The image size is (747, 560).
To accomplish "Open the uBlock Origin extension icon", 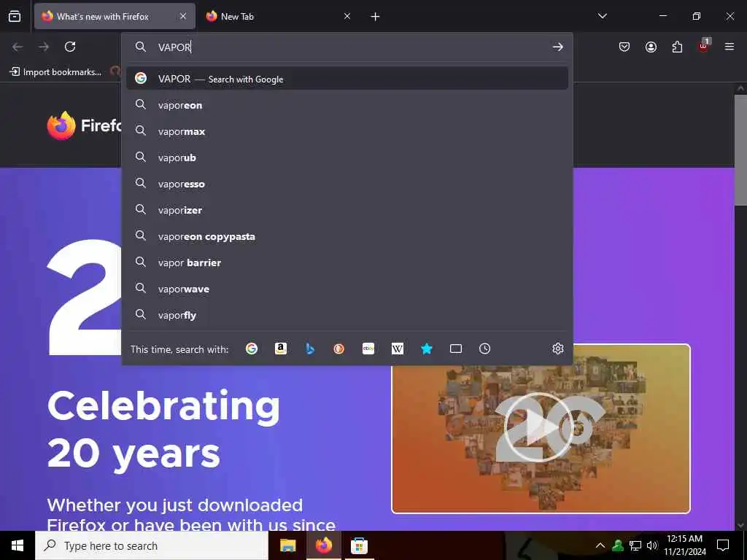I will (704, 46).
